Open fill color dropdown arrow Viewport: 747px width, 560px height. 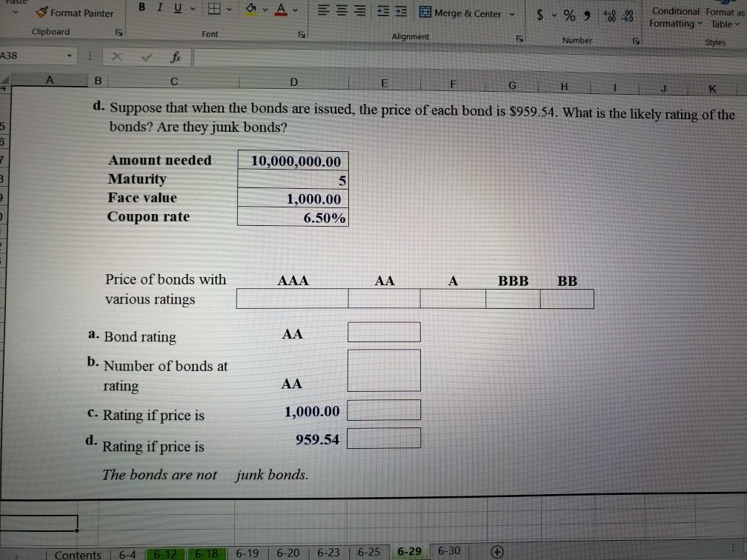265,10
